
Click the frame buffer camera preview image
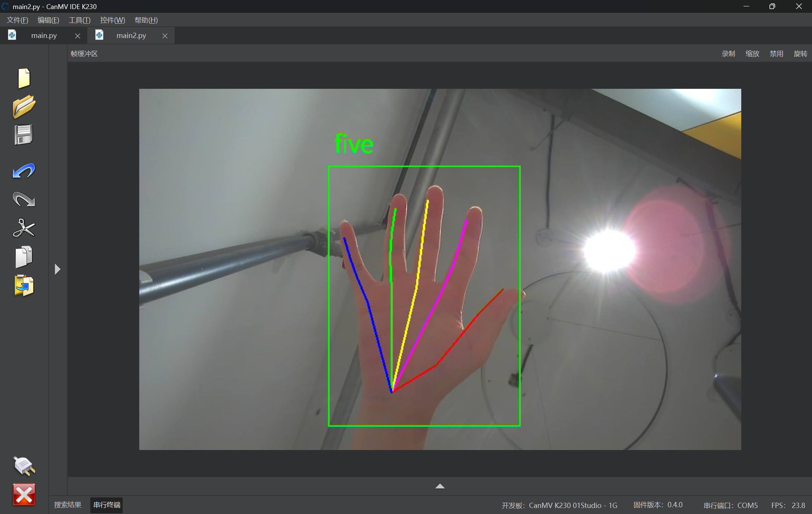(440, 269)
